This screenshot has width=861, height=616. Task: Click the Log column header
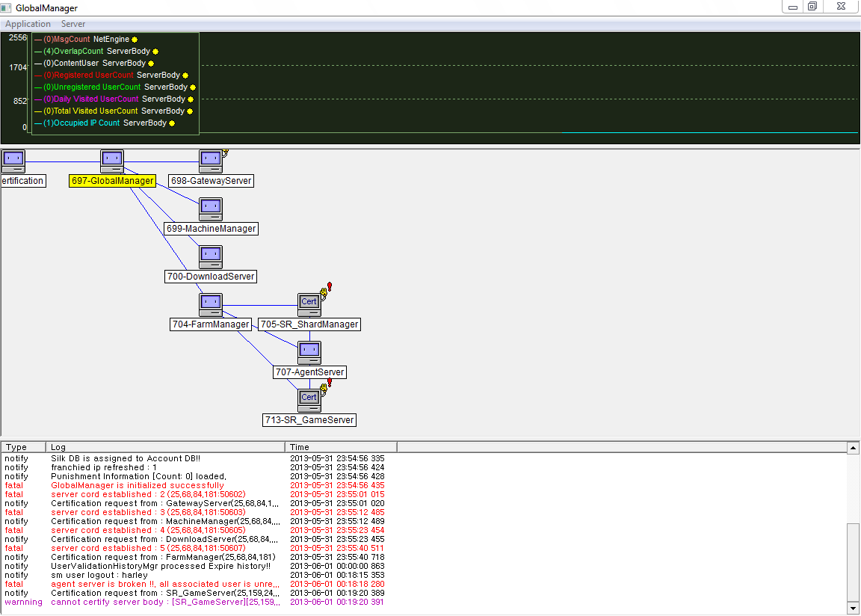(x=164, y=447)
